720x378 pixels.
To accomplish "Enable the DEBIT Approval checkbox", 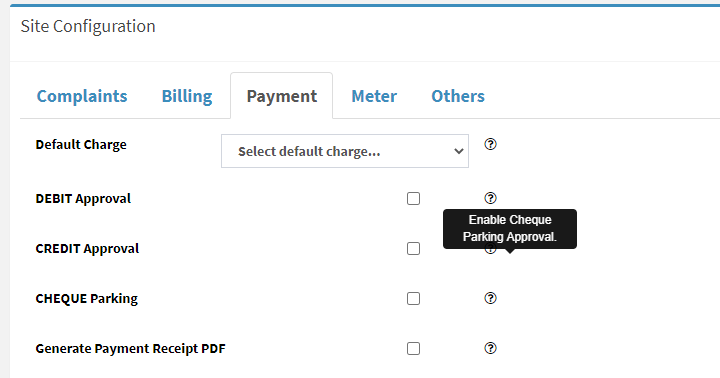I will 413,198.
